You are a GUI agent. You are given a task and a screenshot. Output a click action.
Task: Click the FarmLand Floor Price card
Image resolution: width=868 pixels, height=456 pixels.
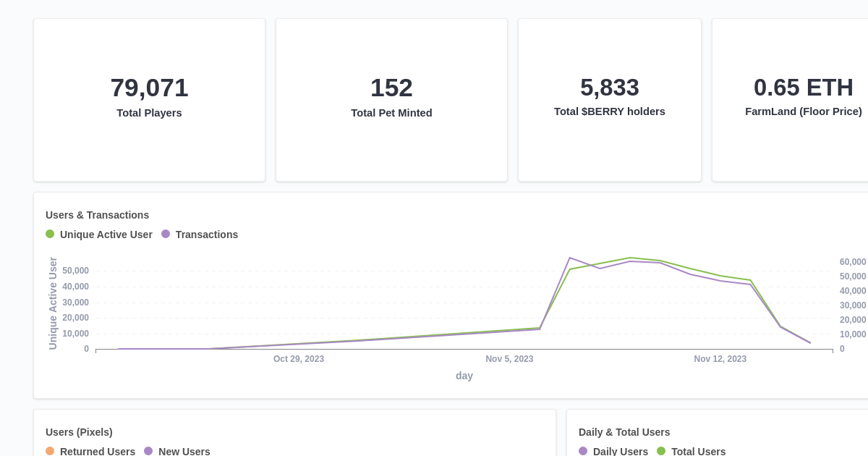point(804,99)
